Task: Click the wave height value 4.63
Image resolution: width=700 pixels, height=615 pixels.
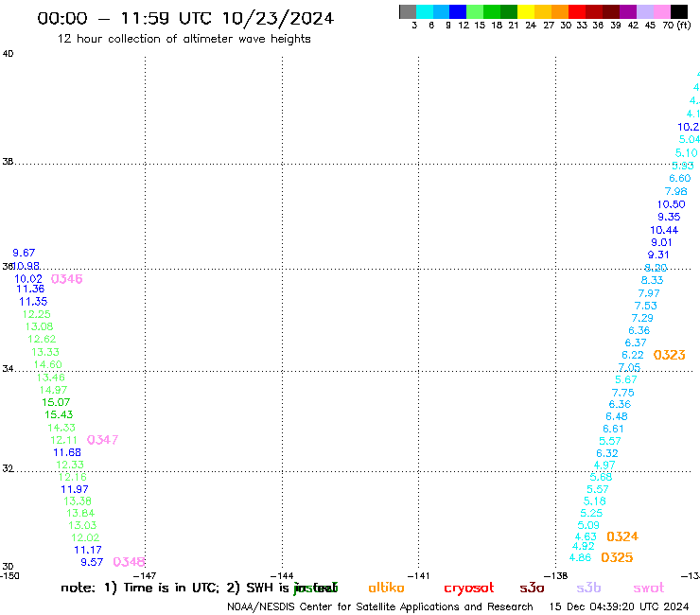Action: tap(586, 536)
